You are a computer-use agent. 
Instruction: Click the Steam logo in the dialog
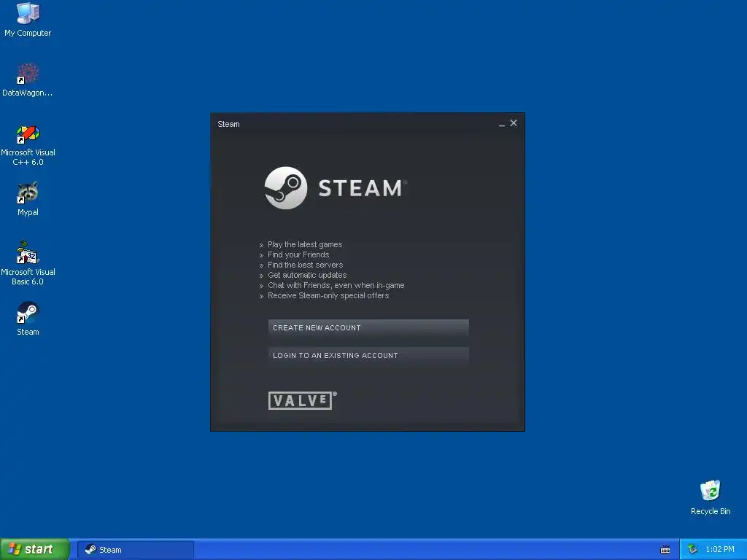coord(336,187)
